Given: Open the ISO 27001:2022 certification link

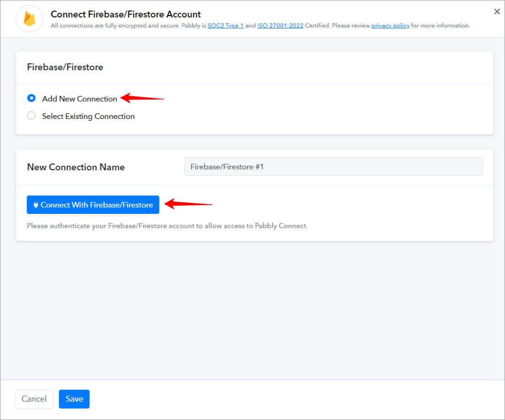Looking at the screenshot, I should 280,25.
